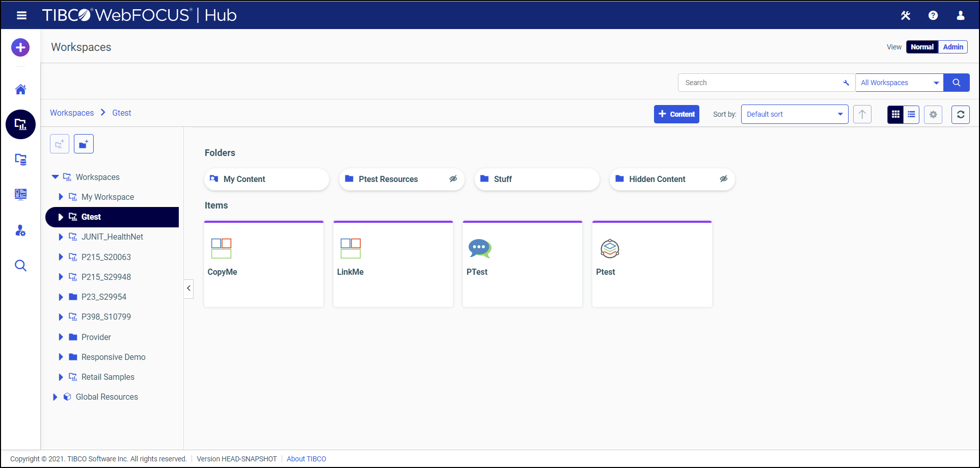The height and width of the screenshot is (468, 980).
Task: Open the help question mark icon
Action: tap(933, 15)
